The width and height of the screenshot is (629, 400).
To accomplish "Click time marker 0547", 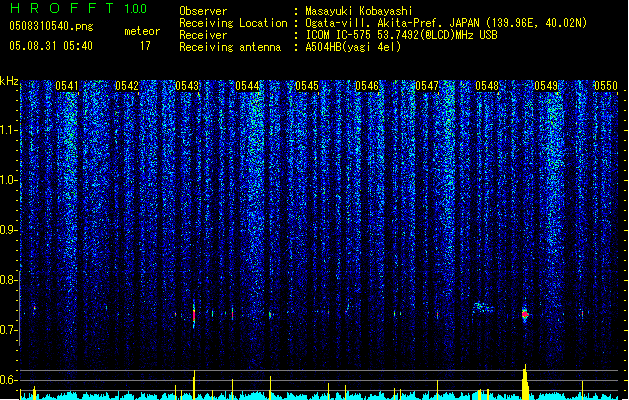I will tap(427, 86).
